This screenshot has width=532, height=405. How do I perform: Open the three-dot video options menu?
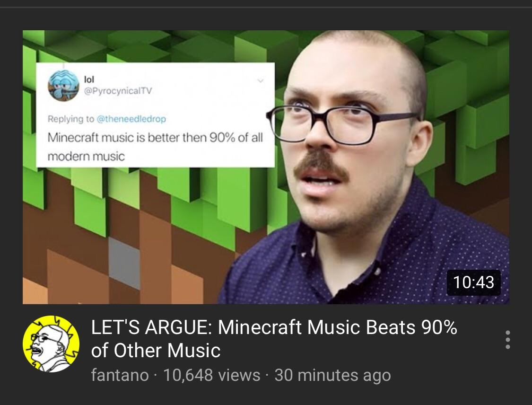[x=507, y=340]
